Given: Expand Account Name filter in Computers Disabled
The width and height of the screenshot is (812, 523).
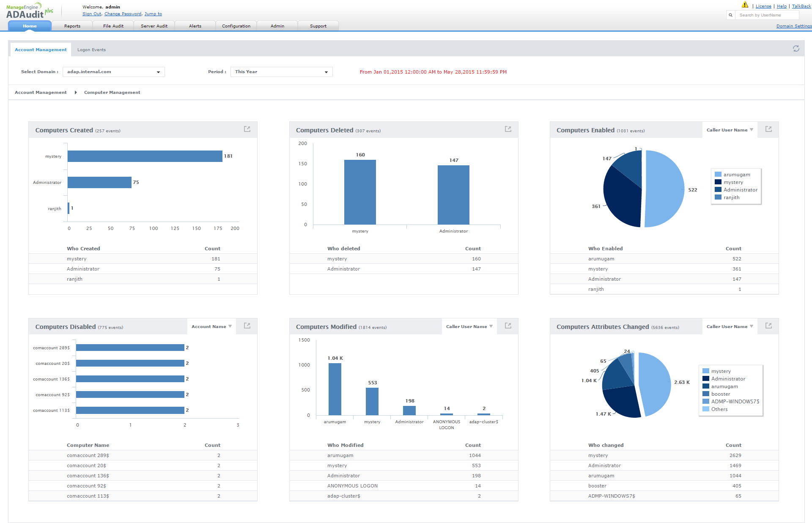Looking at the screenshot, I should pyautogui.click(x=211, y=326).
